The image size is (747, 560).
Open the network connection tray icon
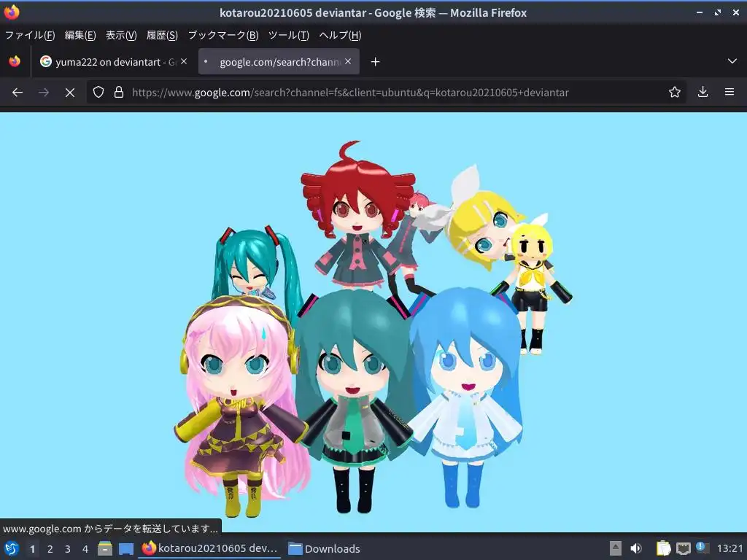pyautogui.click(x=683, y=548)
